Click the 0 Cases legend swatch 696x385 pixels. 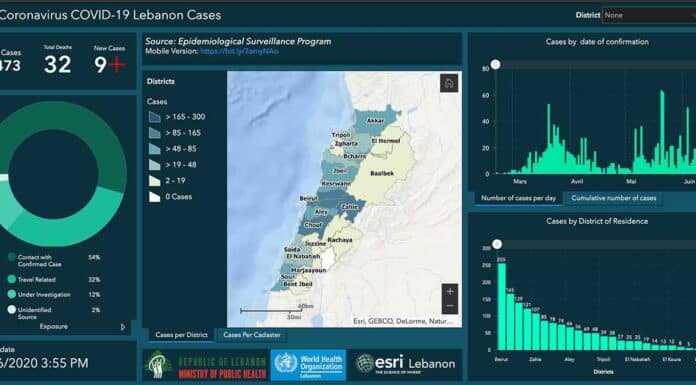coord(154,197)
